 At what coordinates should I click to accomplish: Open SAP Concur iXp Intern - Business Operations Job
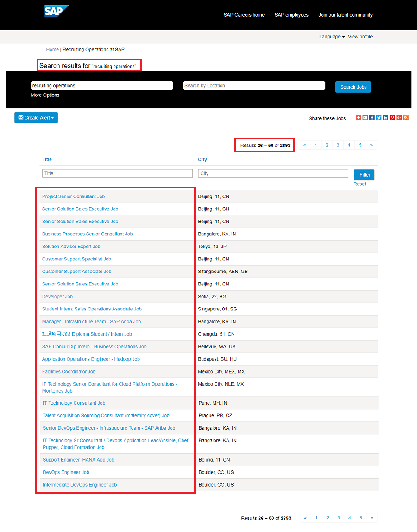pos(95,347)
